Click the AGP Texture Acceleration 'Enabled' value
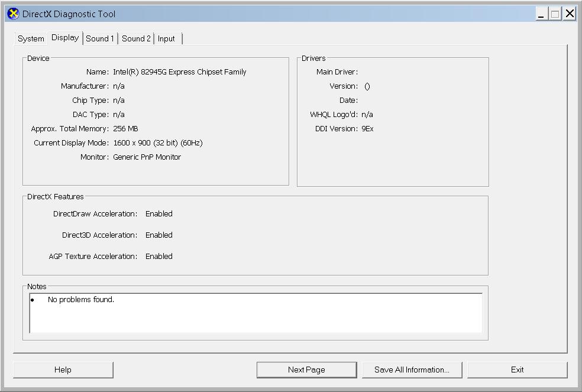 [x=159, y=256]
